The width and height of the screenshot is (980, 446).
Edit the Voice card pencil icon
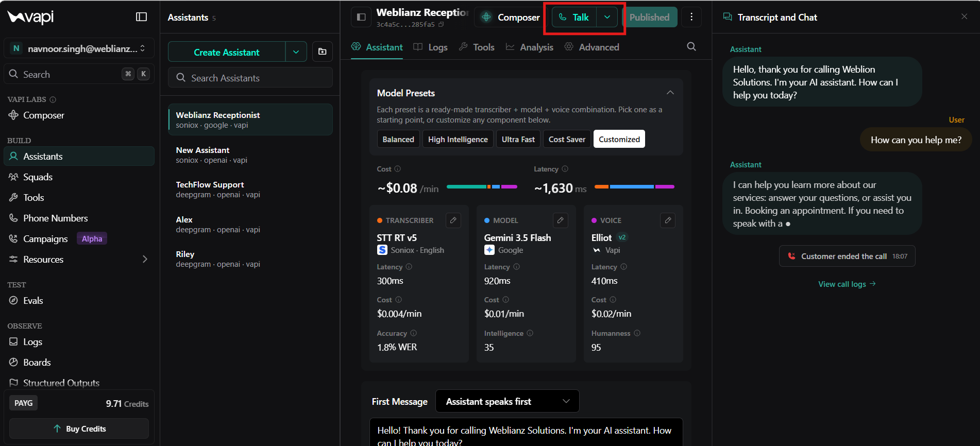click(x=668, y=220)
